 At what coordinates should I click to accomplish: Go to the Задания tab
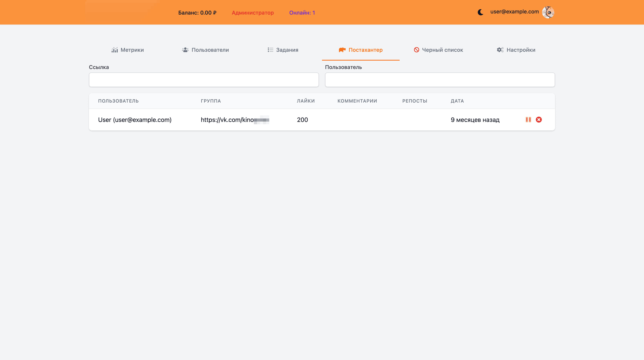click(x=287, y=50)
